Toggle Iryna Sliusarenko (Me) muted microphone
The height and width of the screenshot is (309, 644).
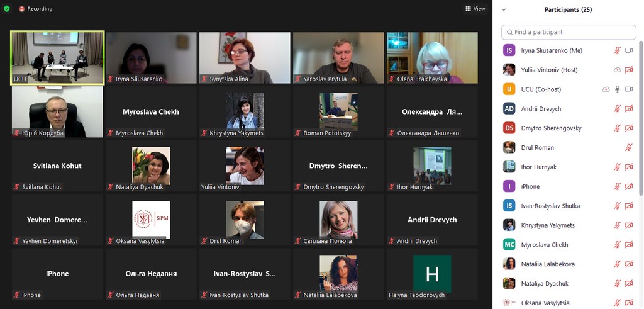pos(617,50)
